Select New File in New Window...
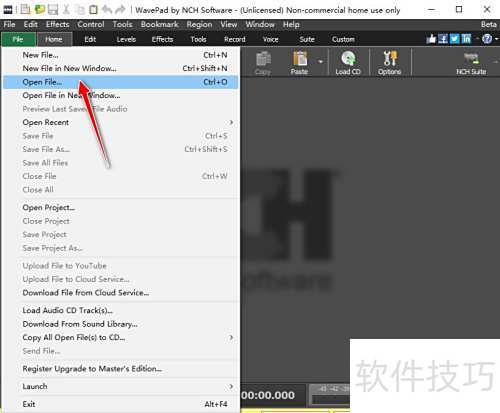The width and height of the screenshot is (500, 413). point(121,68)
